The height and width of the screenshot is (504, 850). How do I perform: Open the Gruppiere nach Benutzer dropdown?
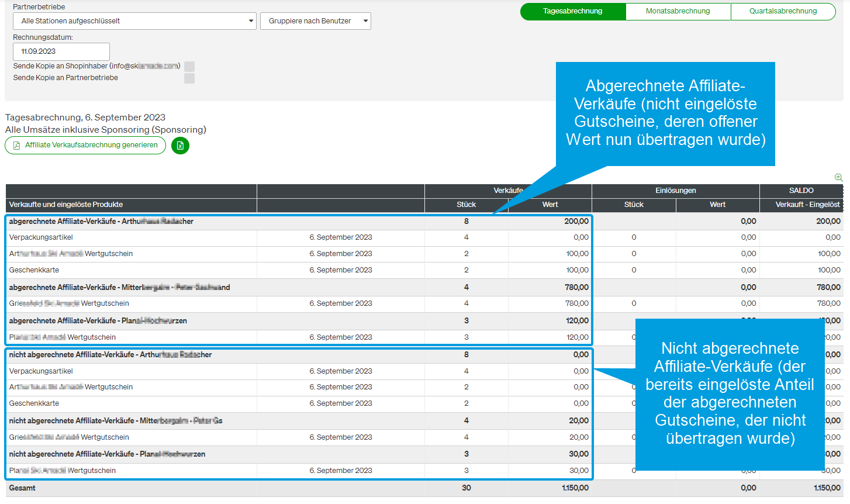(316, 21)
